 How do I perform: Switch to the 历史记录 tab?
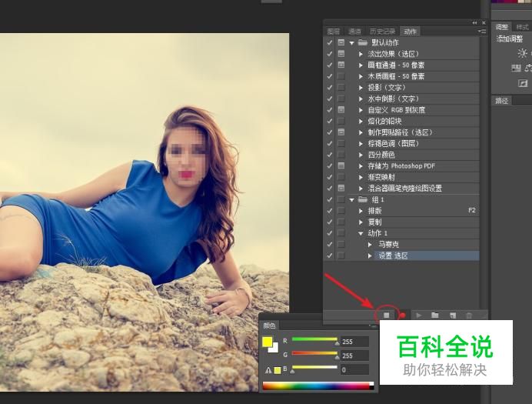tap(382, 32)
